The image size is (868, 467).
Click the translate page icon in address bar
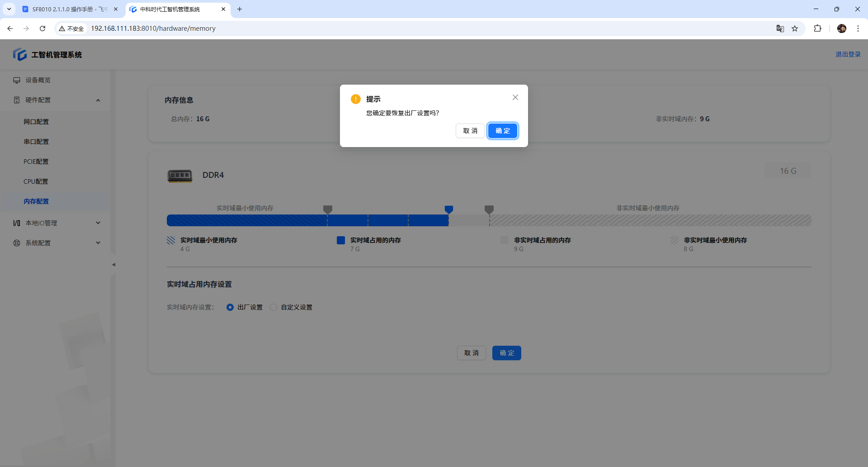780,29
